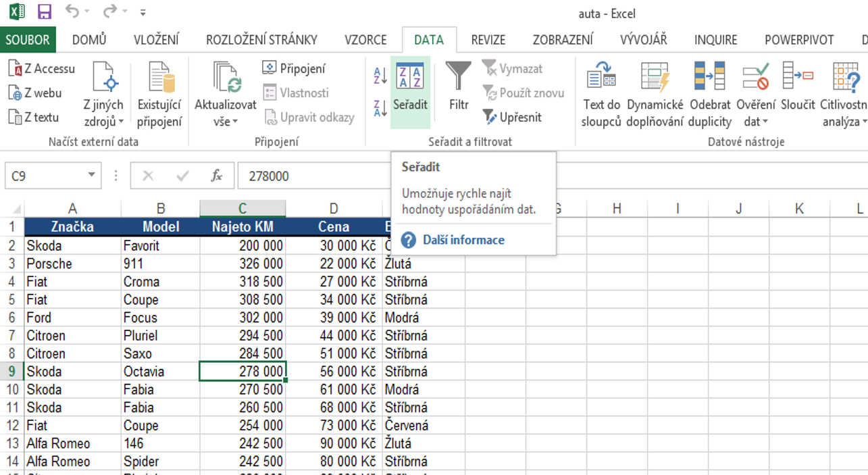Click the Save disk icon in the quick access toolbar
Image resolution: width=868 pixels, height=475 pixels.
(x=45, y=11)
